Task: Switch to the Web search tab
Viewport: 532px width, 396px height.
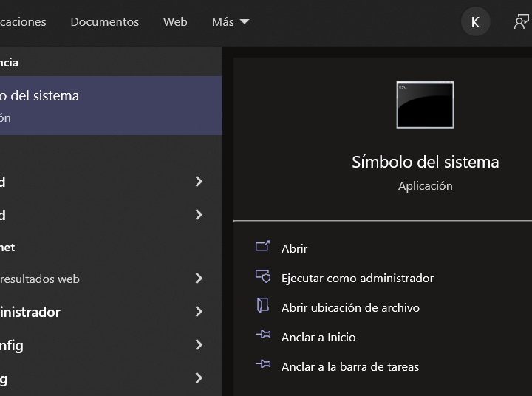Action: coord(175,22)
